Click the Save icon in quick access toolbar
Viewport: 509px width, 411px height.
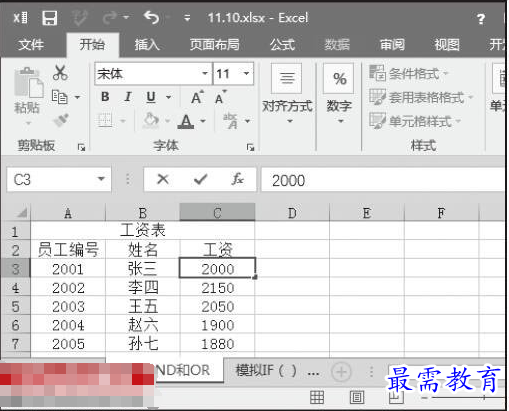(50, 18)
